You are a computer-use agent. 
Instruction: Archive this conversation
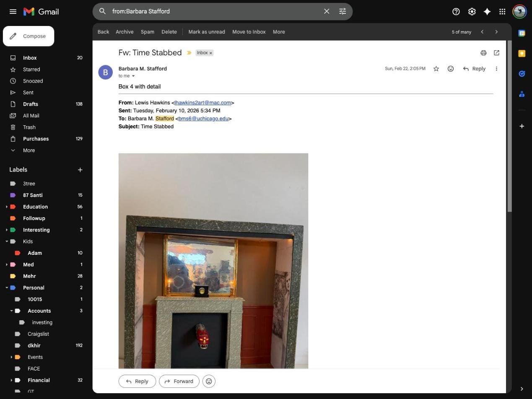(125, 32)
